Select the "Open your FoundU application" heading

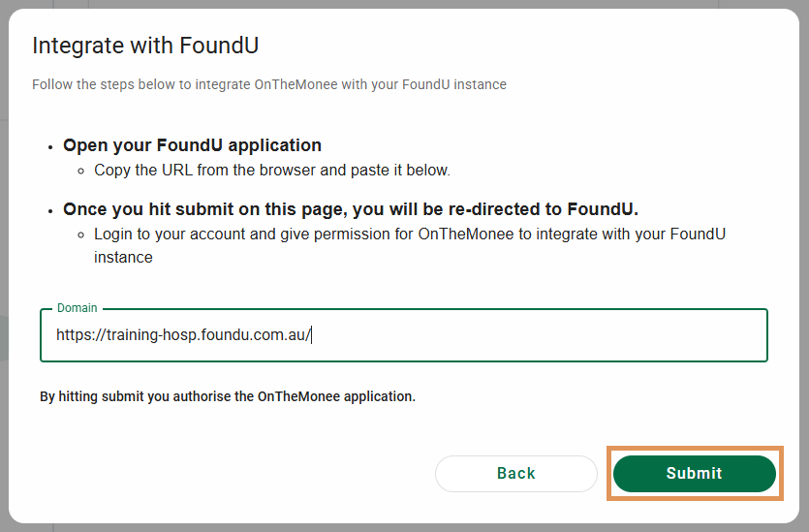pos(192,145)
